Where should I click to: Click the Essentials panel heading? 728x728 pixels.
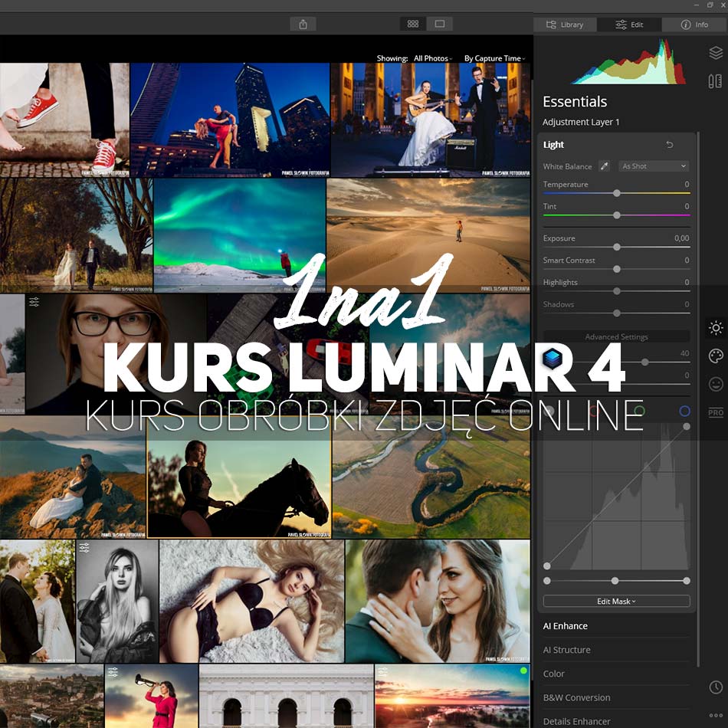pos(575,102)
